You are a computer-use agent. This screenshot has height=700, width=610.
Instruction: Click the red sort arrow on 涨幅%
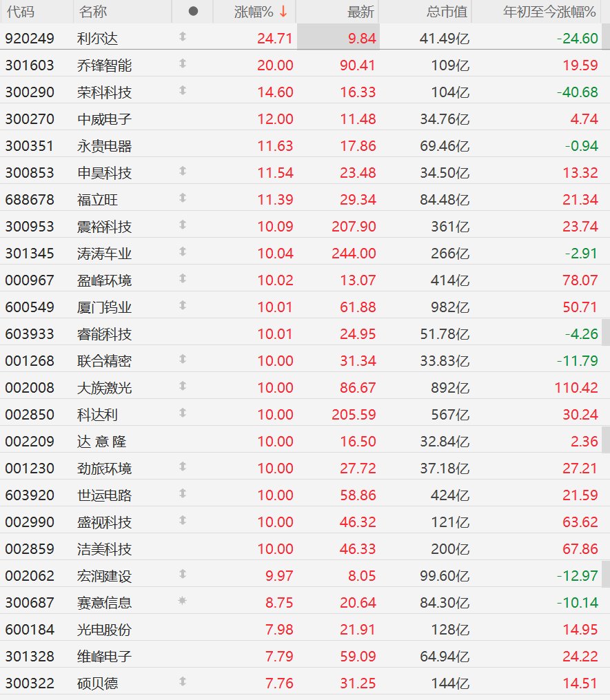[283, 12]
